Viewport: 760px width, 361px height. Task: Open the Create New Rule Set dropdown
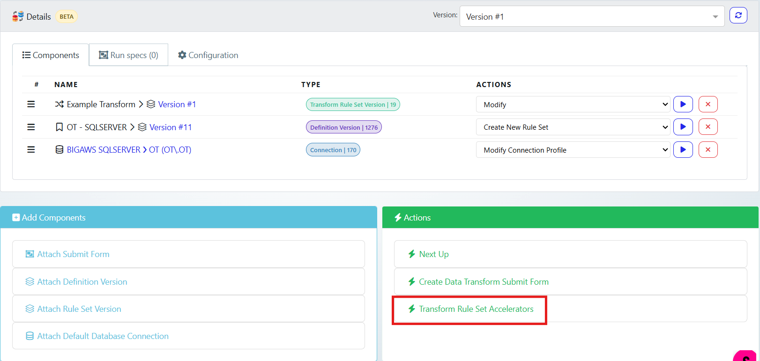point(573,127)
